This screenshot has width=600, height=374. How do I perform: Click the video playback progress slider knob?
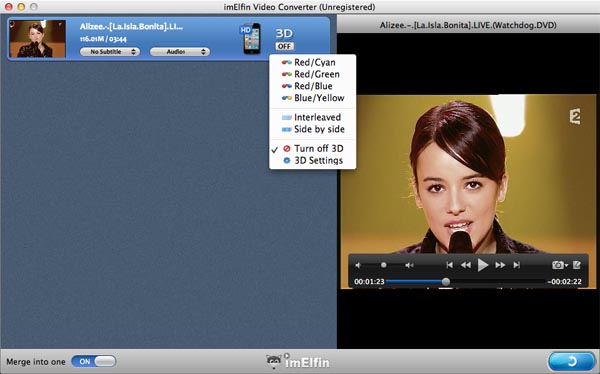tap(446, 282)
